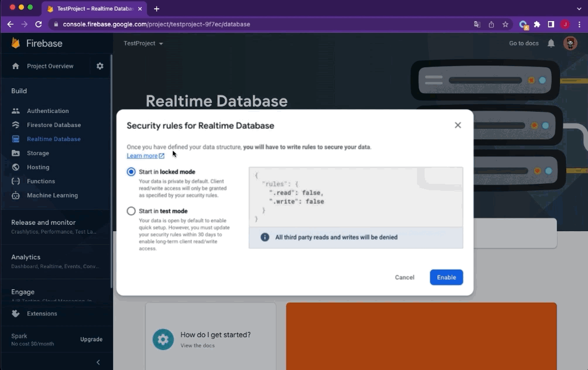Click the Upgrade plan button

pos(91,339)
